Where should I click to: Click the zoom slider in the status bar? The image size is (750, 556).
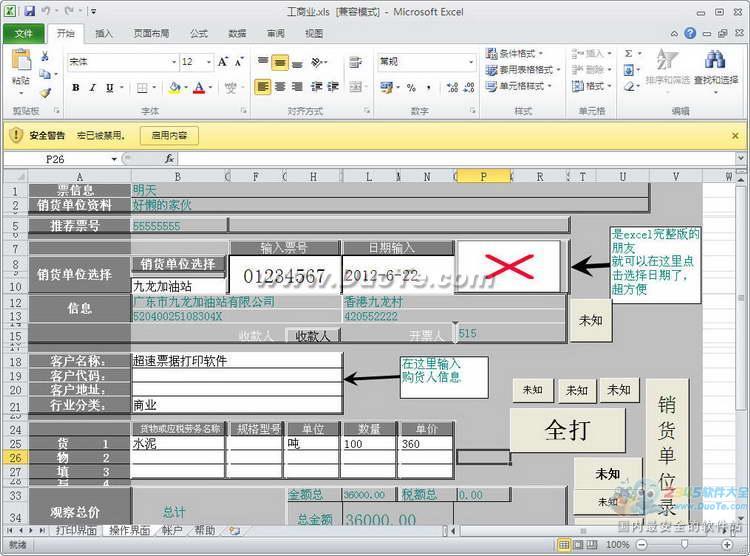684,545
